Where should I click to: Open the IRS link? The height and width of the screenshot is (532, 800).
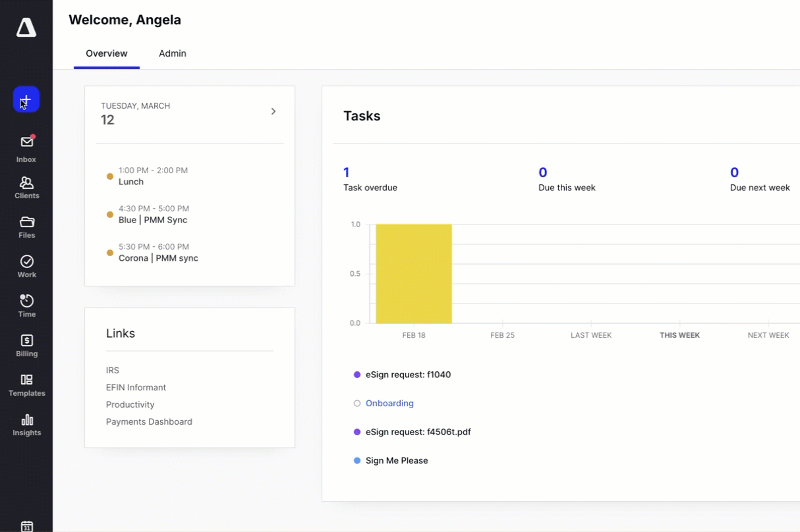[x=113, y=370]
